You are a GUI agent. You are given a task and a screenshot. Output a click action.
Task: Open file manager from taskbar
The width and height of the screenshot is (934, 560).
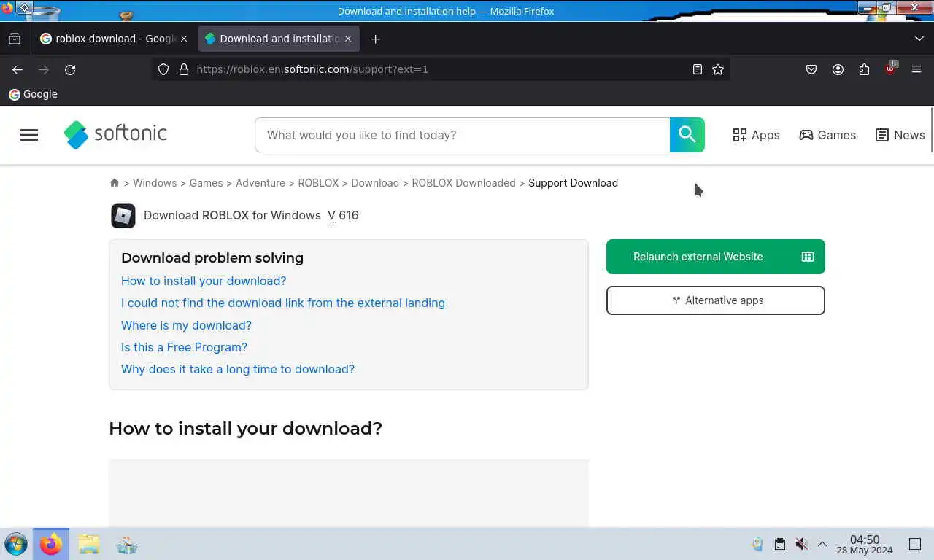pos(89,544)
